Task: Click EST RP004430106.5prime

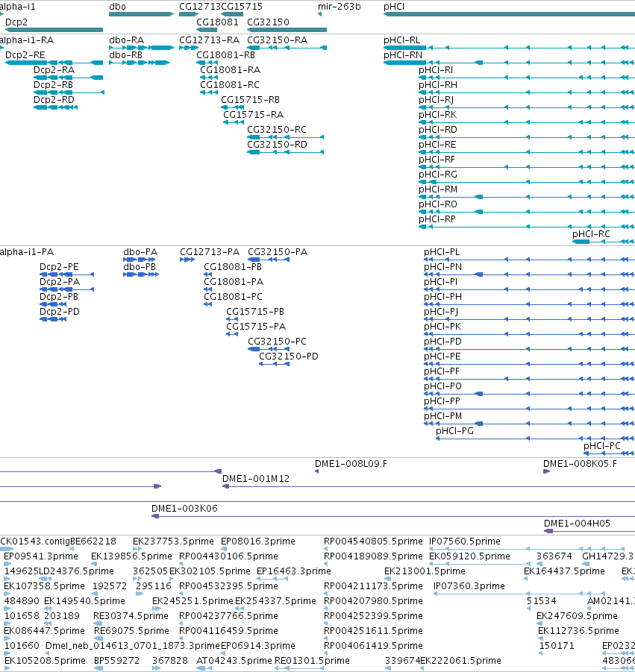Action: coord(228,556)
